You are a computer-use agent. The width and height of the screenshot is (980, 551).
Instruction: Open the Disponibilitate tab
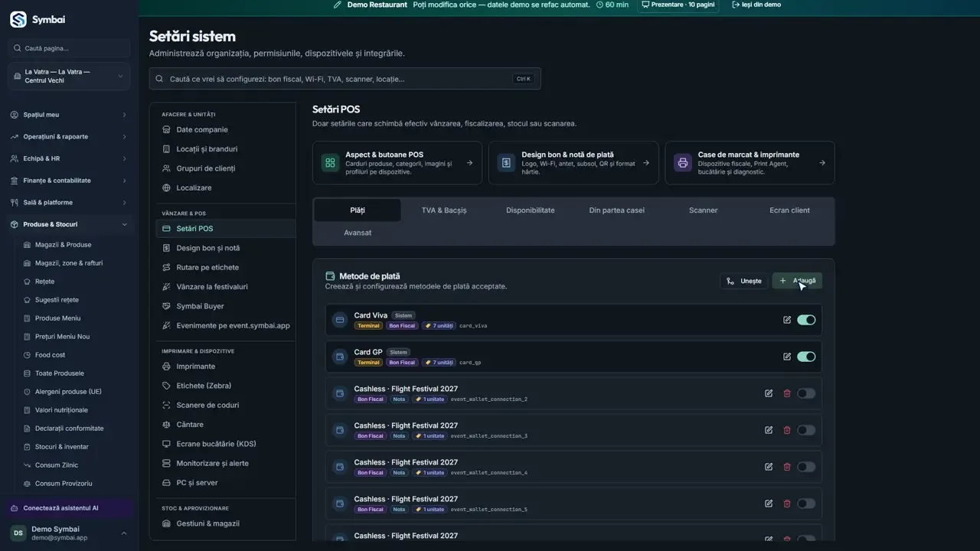(530, 210)
